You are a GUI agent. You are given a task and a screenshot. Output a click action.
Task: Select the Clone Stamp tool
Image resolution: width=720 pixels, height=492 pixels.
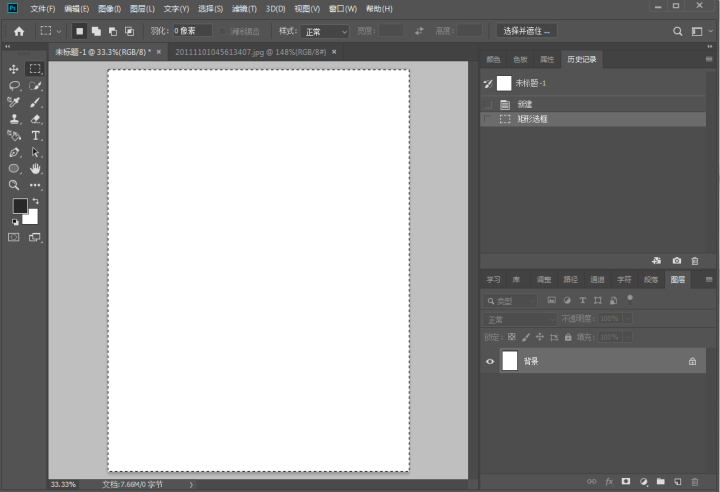click(x=14, y=119)
